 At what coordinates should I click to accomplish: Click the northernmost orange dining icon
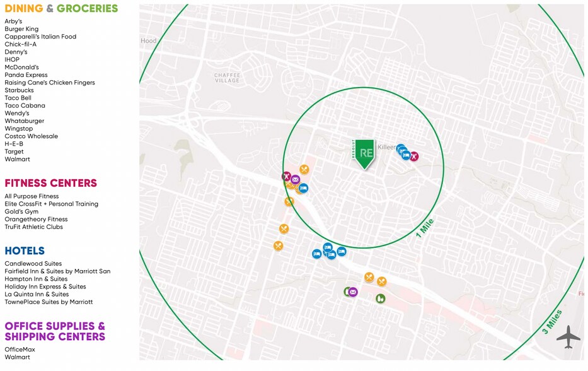[304, 169]
